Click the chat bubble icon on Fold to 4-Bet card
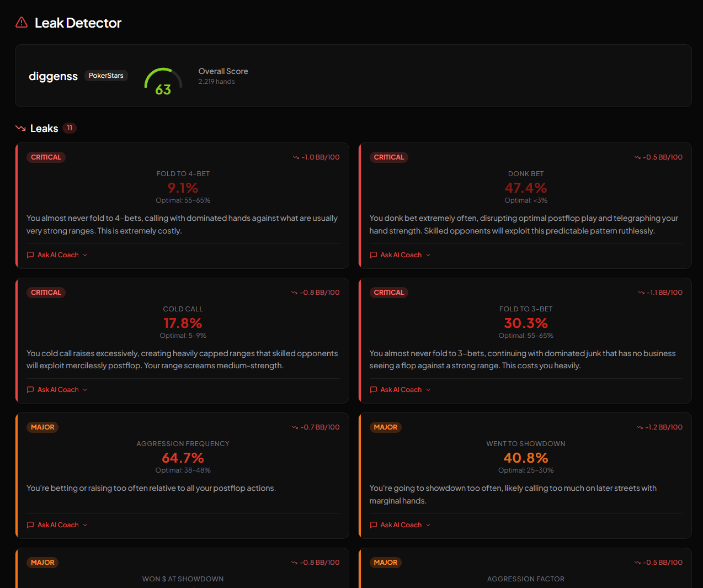Viewport: 703px width, 588px height. [x=30, y=255]
